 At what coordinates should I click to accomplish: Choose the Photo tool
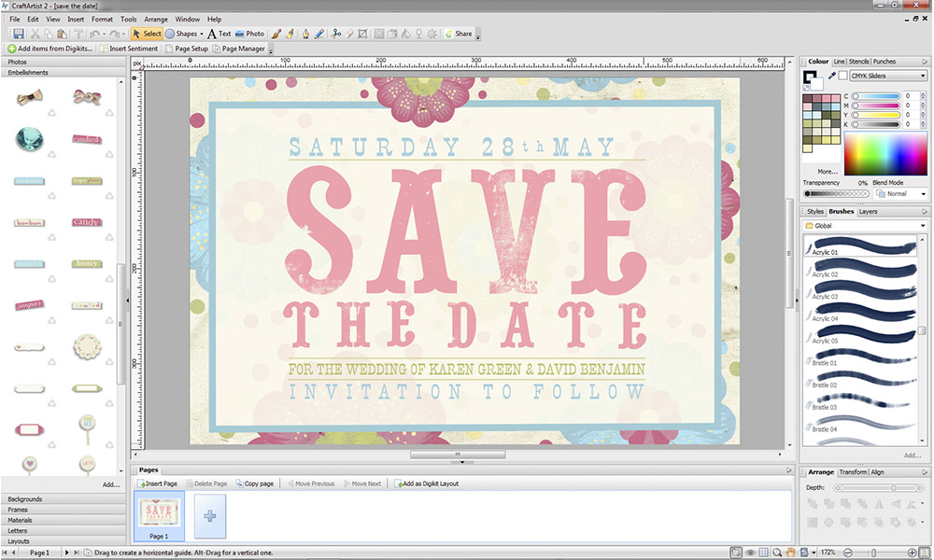[x=249, y=34]
